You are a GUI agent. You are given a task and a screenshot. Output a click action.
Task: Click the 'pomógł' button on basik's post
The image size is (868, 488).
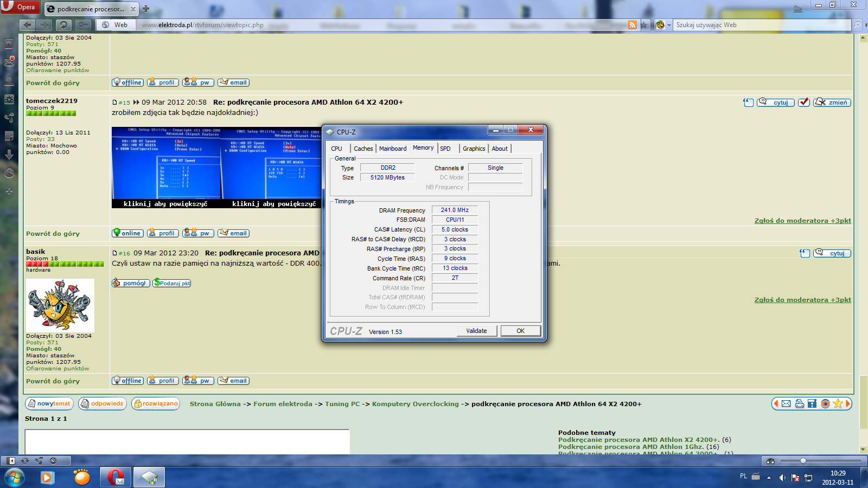coord(131,283)
